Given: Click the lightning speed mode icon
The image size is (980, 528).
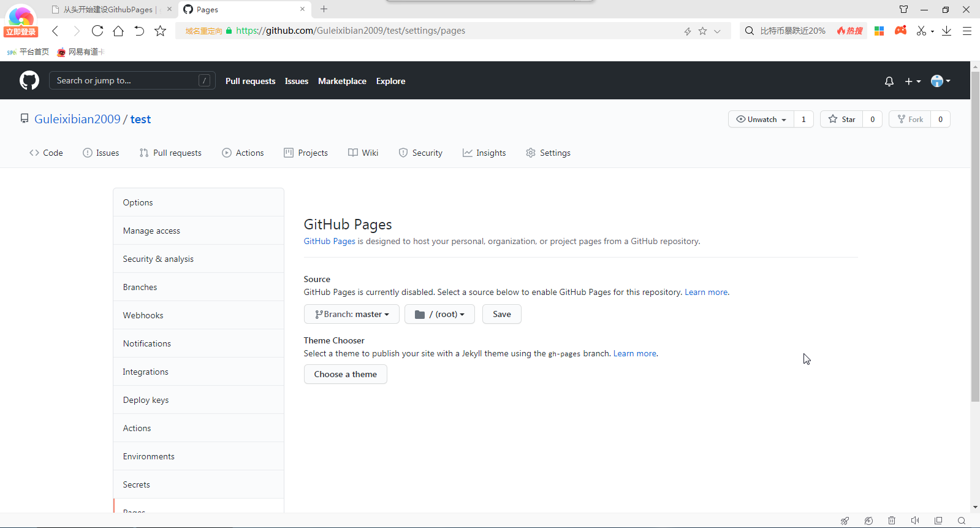Looking at the screenshot, I should pyautogui.click(x=688, y=31).
